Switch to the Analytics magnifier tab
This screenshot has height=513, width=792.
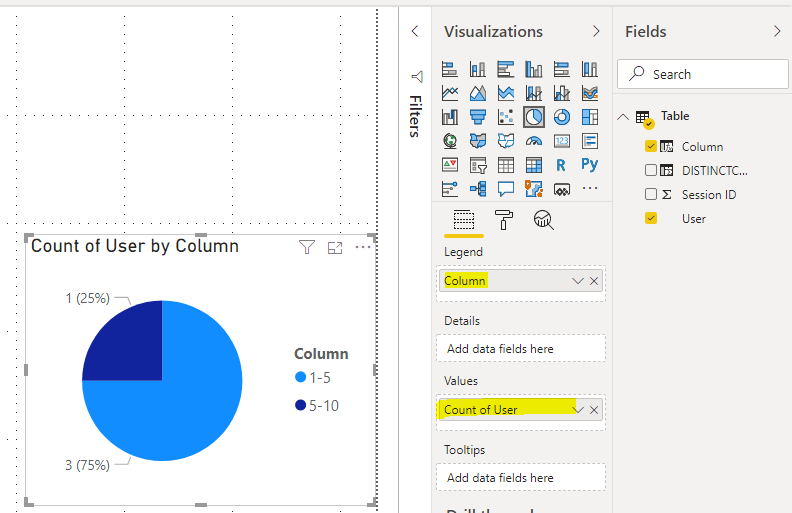(543, 220)
